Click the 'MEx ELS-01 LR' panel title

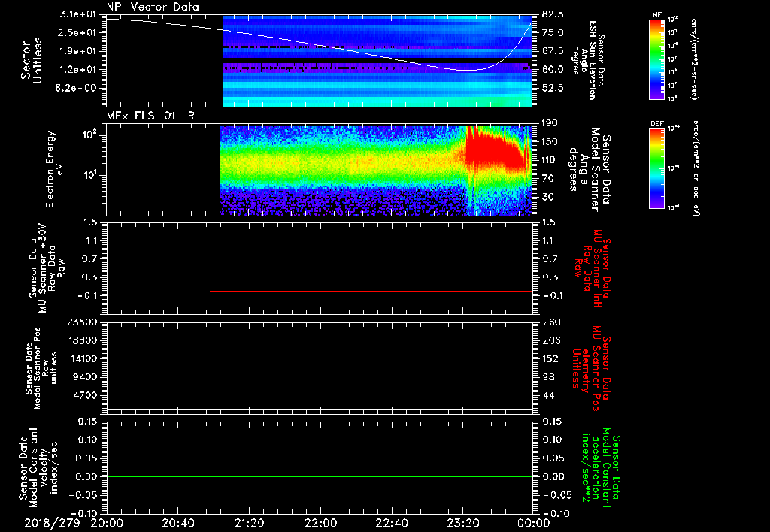tap(150, 116)
